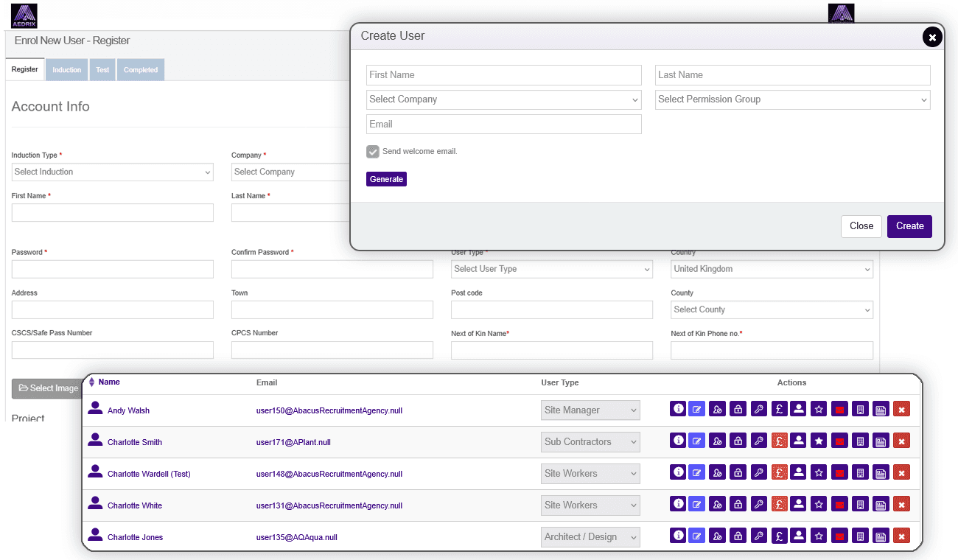Click the red delete X for Charlotte Jones
Image resolution: width=958 pixels, height=560 pixels.
901,536
